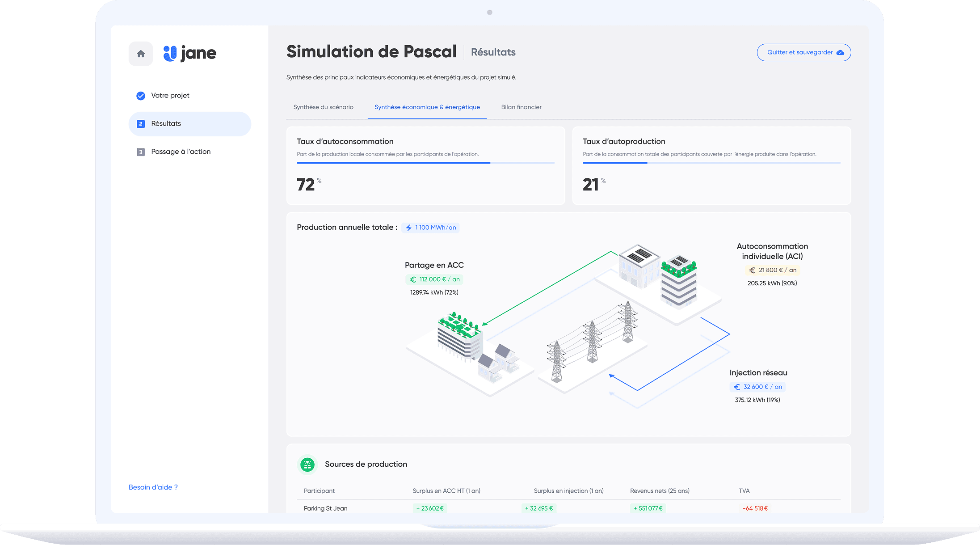Click the checked Votre projet step indicator

[141, 96]
